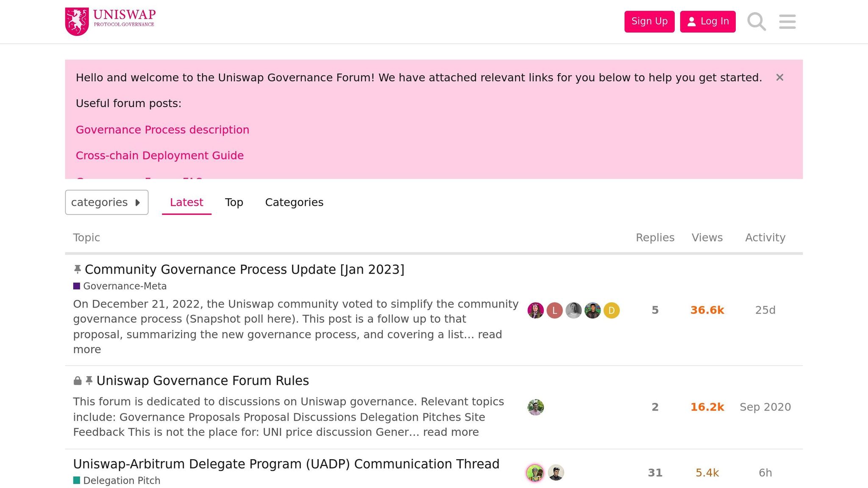Switch to the Categories tab
This screenshot has height=488, width=868.
click(294, 202)
